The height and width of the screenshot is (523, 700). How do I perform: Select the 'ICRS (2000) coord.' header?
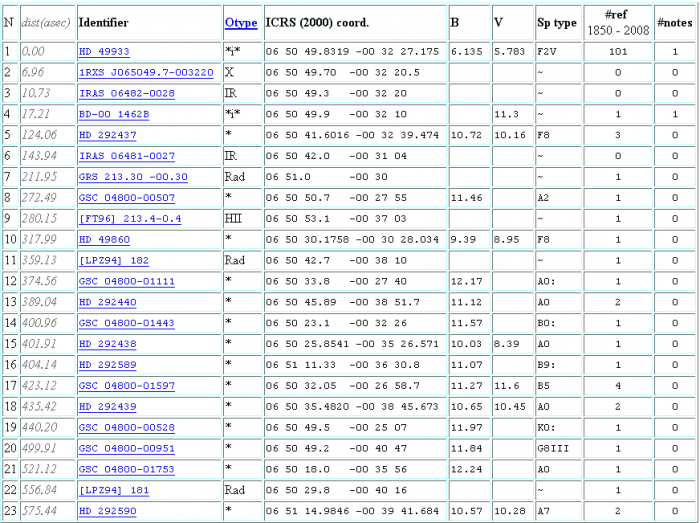point(317,23)
